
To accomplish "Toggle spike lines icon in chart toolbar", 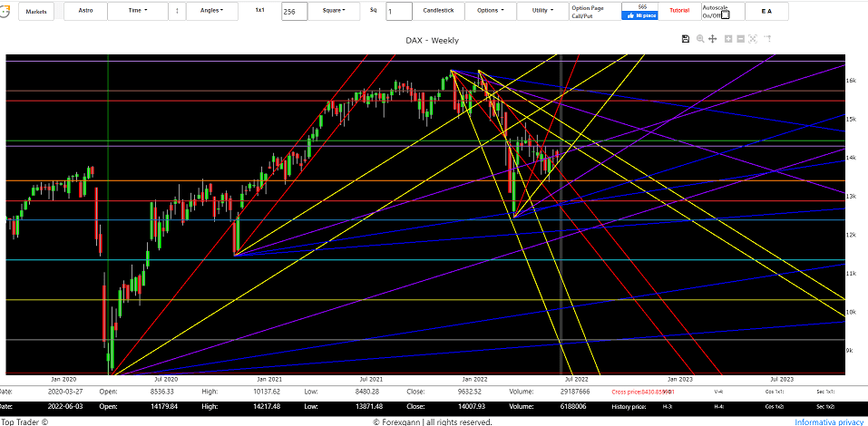I will (767, 39).
